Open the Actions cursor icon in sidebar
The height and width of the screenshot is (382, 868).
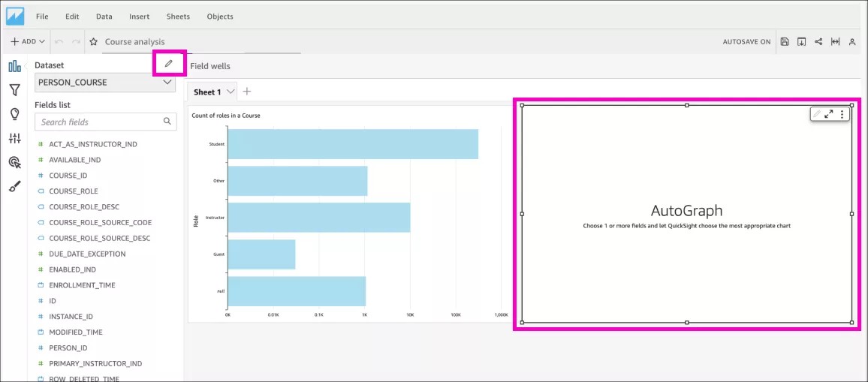click(14, 162)
